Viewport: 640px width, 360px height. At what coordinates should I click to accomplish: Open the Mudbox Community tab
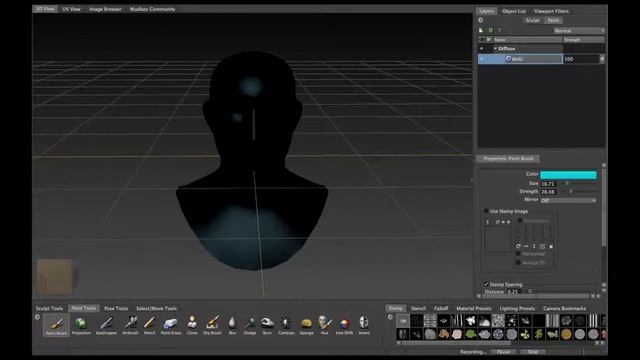[152, 9]
